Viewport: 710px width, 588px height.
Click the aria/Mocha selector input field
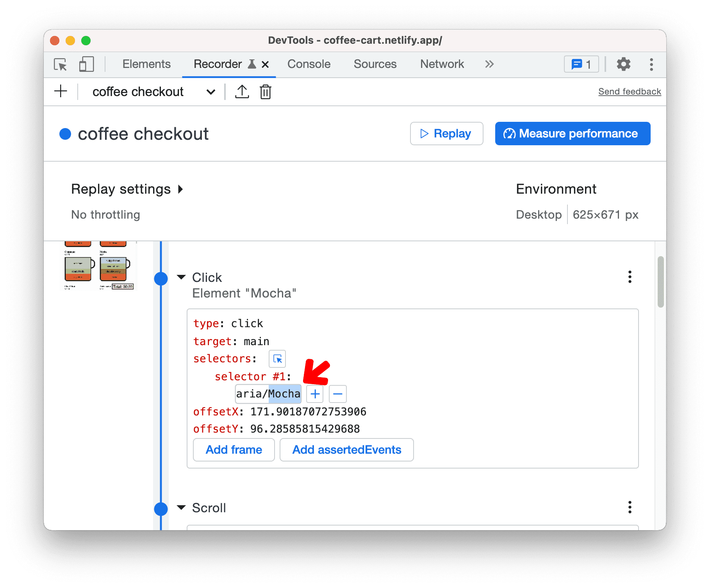click(x=268, y=394)
